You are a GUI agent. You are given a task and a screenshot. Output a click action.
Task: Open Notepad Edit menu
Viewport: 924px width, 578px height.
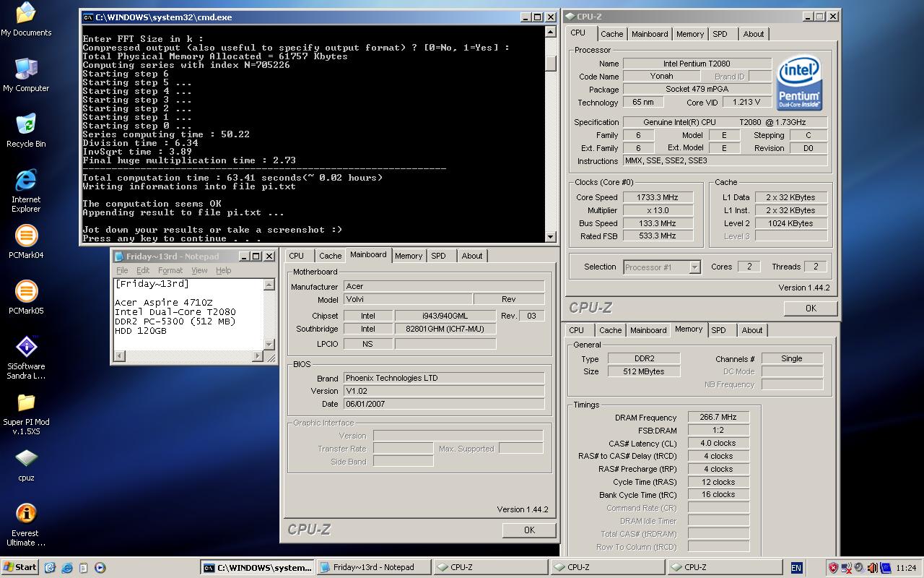click(144, 270)
